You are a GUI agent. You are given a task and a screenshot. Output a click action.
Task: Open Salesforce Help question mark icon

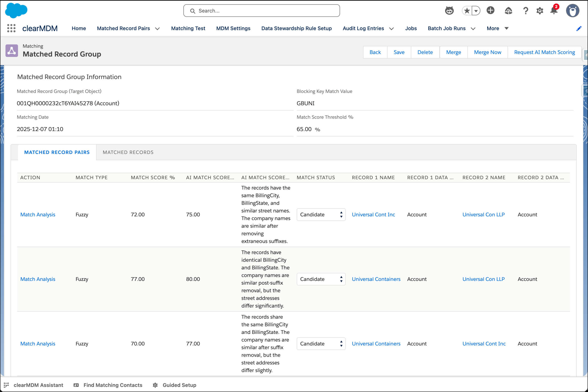point(526,11)
